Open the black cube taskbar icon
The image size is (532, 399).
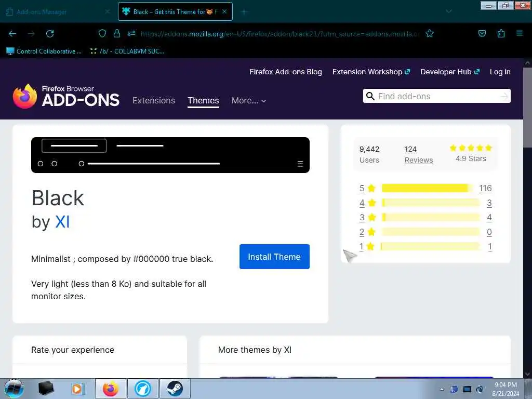point(46,389)
